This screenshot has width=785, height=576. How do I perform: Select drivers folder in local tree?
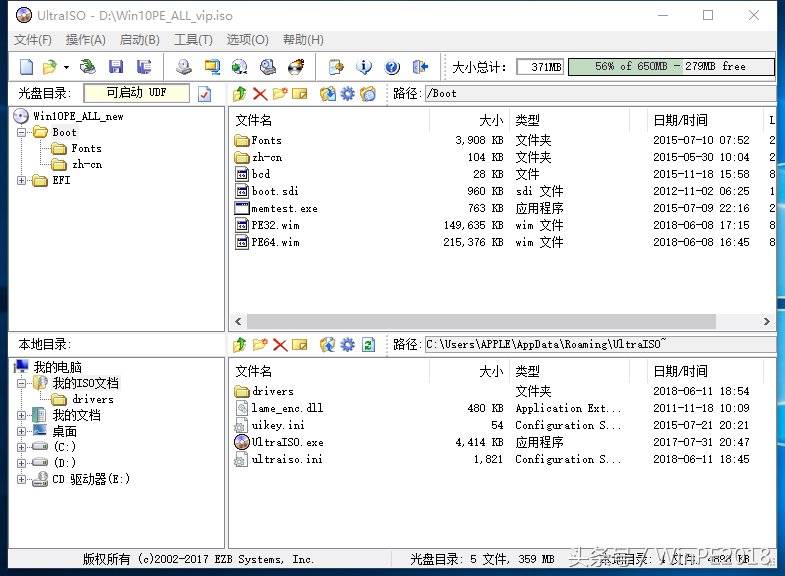[x=93, y=399]
